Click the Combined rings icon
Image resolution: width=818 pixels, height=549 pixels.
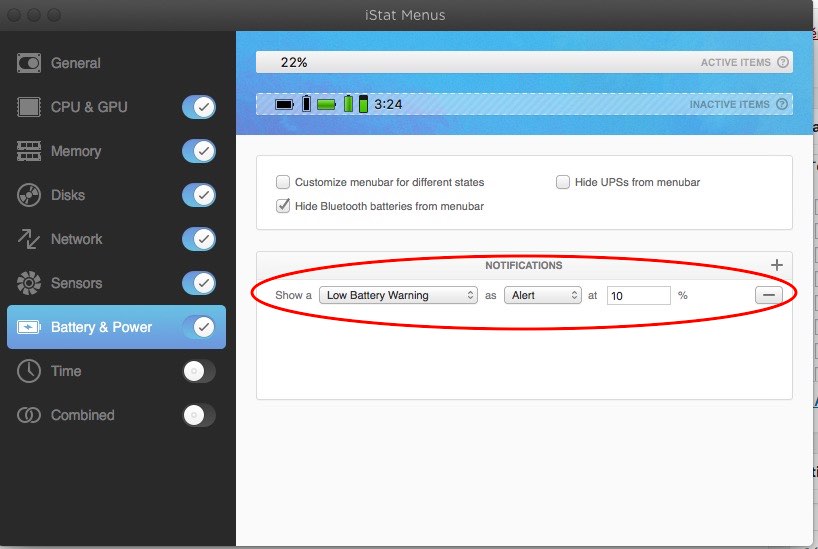tap(29, 415)
